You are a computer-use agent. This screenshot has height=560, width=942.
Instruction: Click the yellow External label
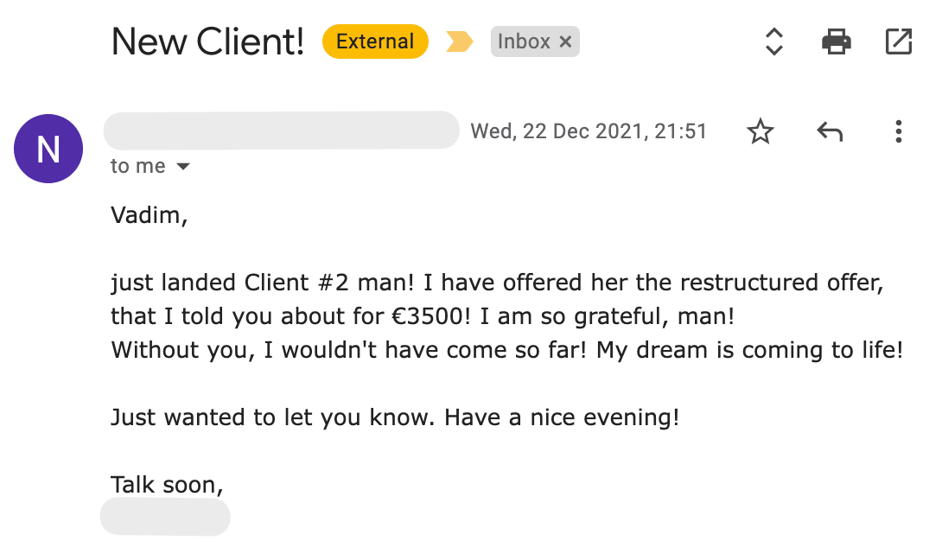pyautogui.click(x=375, y=41)
